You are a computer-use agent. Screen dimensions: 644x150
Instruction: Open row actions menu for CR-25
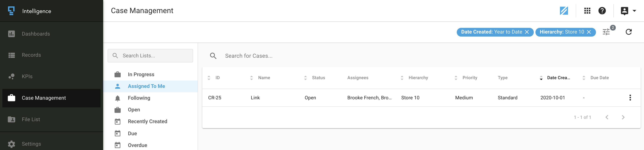pos(630,98)
